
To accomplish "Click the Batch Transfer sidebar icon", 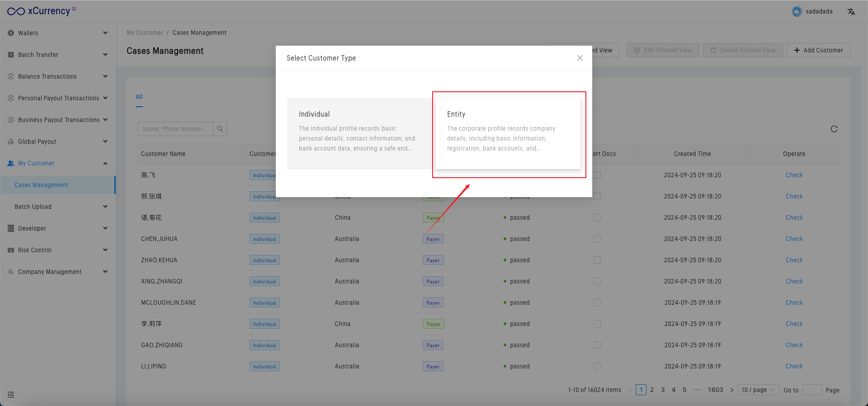I will click(x=11, y=55).
